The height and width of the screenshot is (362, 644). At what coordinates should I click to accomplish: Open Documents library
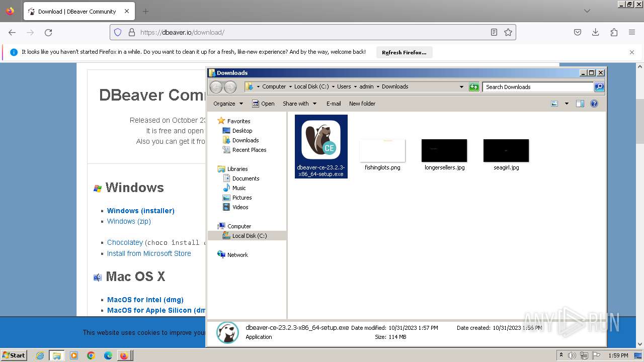241,178
